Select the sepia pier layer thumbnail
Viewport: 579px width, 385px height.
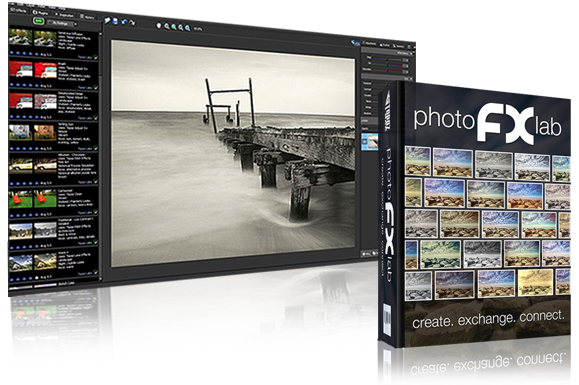pos(370,142)
